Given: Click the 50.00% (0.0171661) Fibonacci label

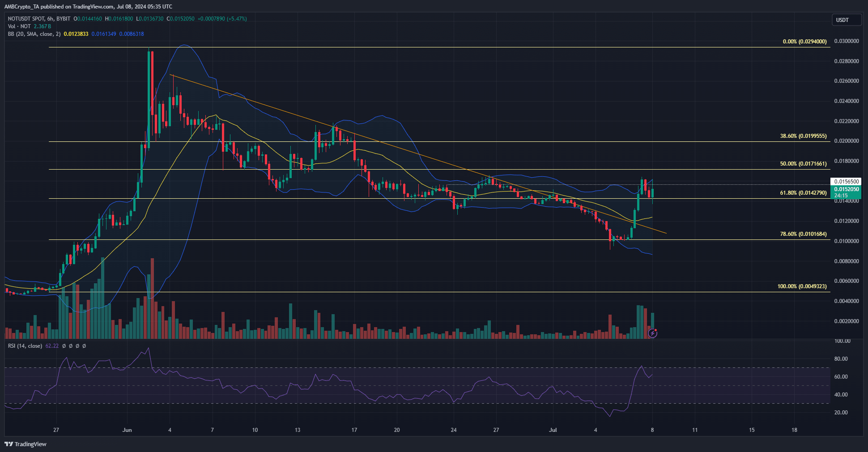Looking at the screenshot, I should [x=803, y=164].
